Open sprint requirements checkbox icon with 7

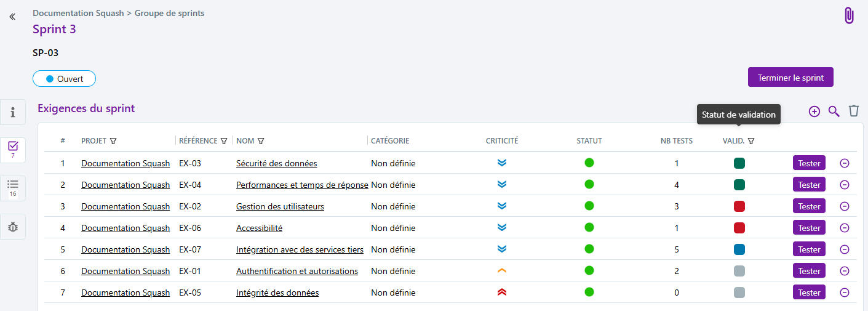point(13,150)
